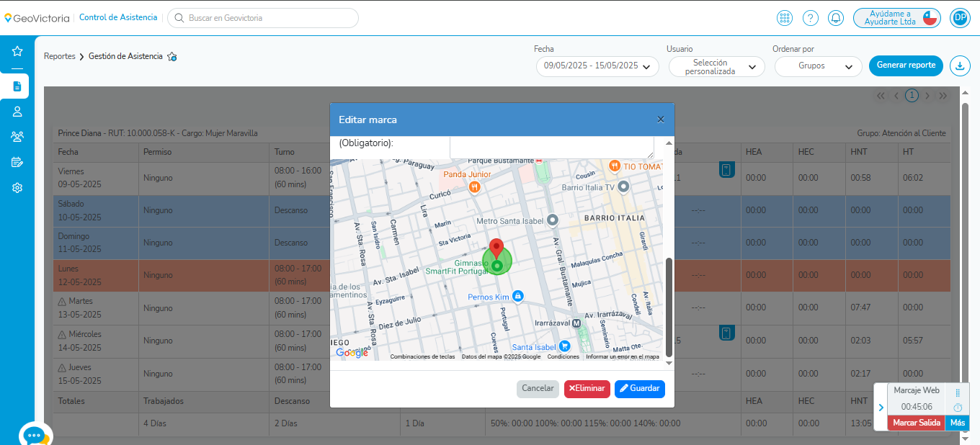
Task: Go to next page arrow
Action: coord(927,96)
